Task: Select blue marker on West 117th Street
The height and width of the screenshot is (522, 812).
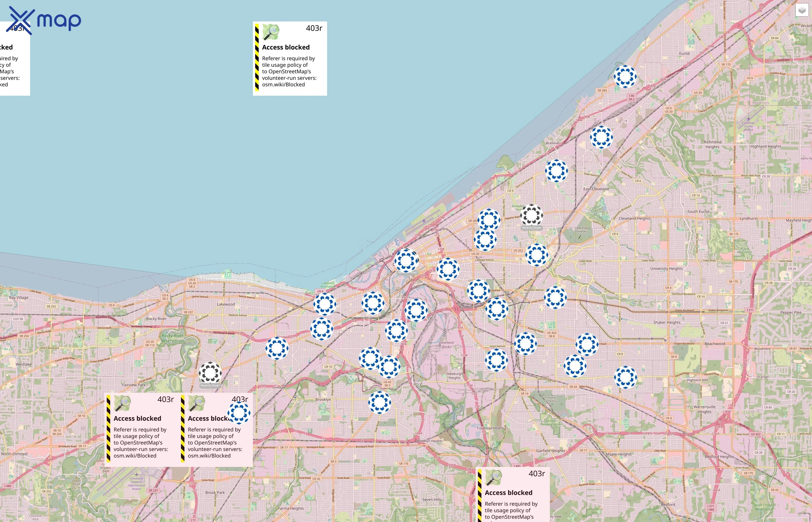Action: [x=277, y=348]
